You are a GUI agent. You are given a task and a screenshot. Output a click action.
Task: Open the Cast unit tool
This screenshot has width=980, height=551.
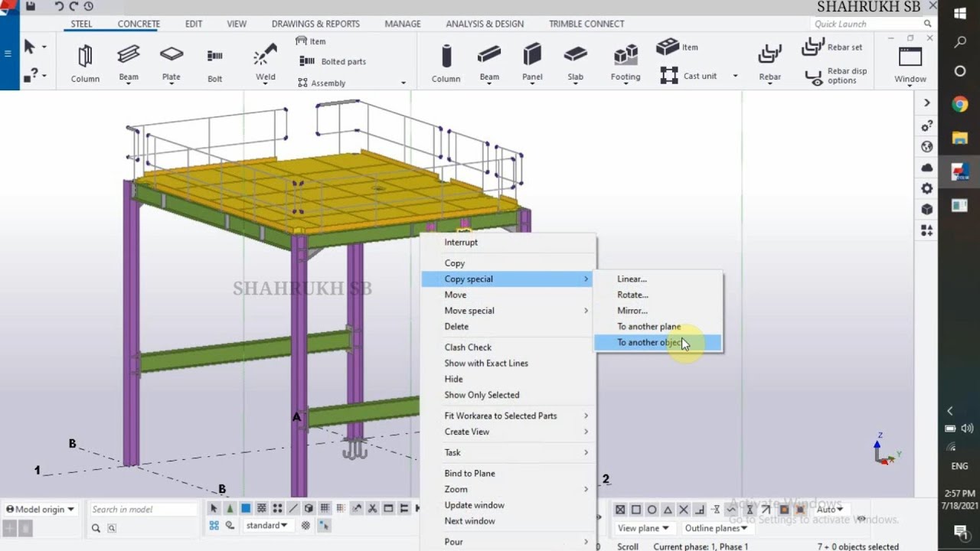689,76
